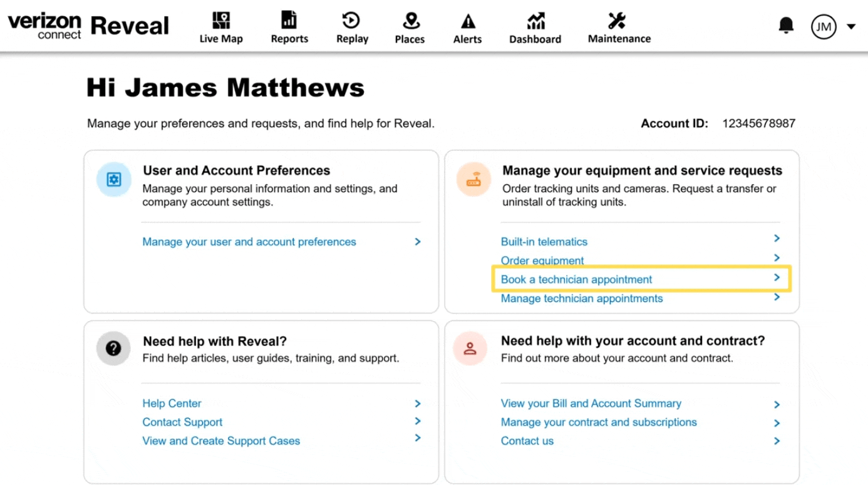
Task: Open View your Bill and Account Summary
Action: pos(591,404)
